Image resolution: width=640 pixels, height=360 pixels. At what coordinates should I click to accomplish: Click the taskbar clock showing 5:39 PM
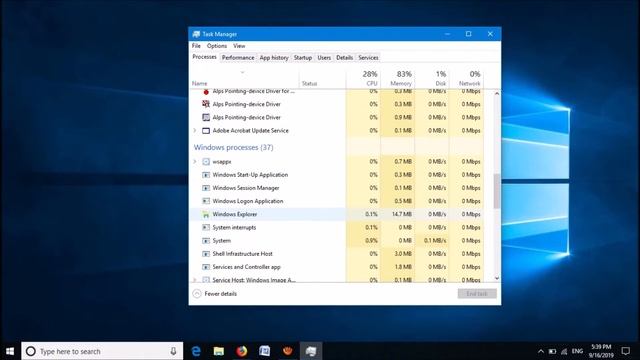(601, 351)
